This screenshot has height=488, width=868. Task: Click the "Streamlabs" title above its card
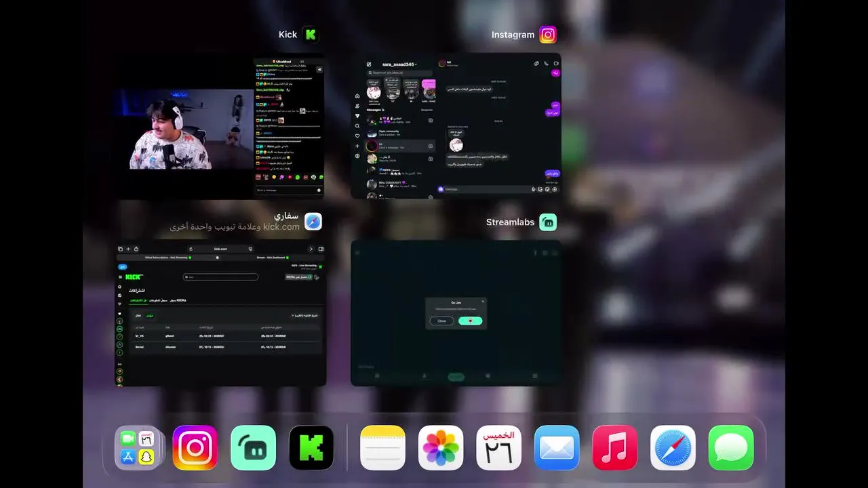[x=510, y=222]
